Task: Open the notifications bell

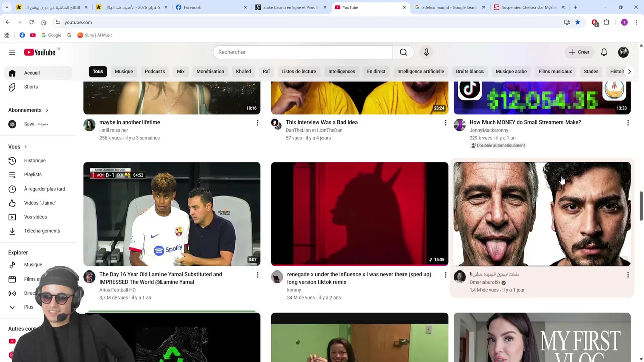Action: 604,52
